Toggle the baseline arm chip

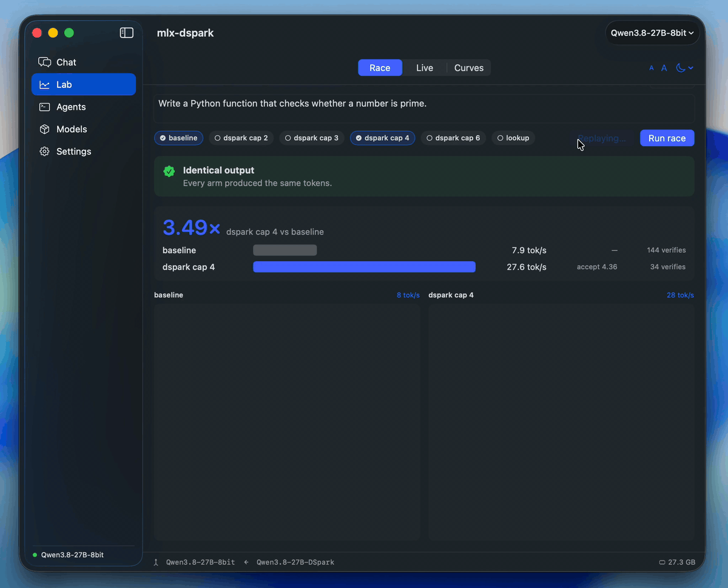coord(178,138)
